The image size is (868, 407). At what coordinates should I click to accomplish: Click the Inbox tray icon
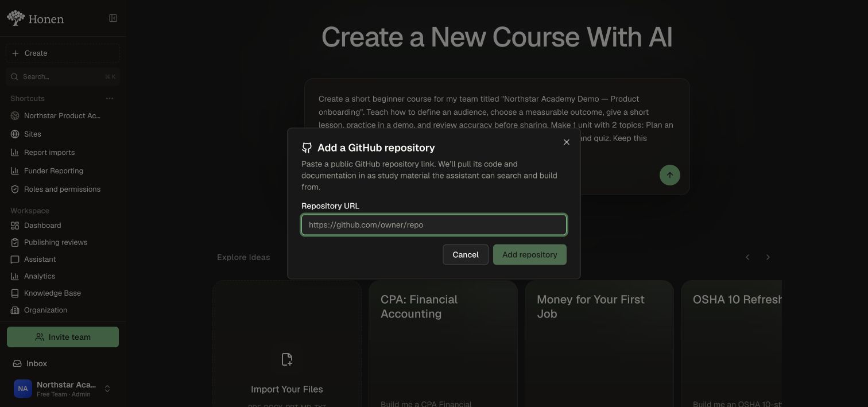(17, 363)
